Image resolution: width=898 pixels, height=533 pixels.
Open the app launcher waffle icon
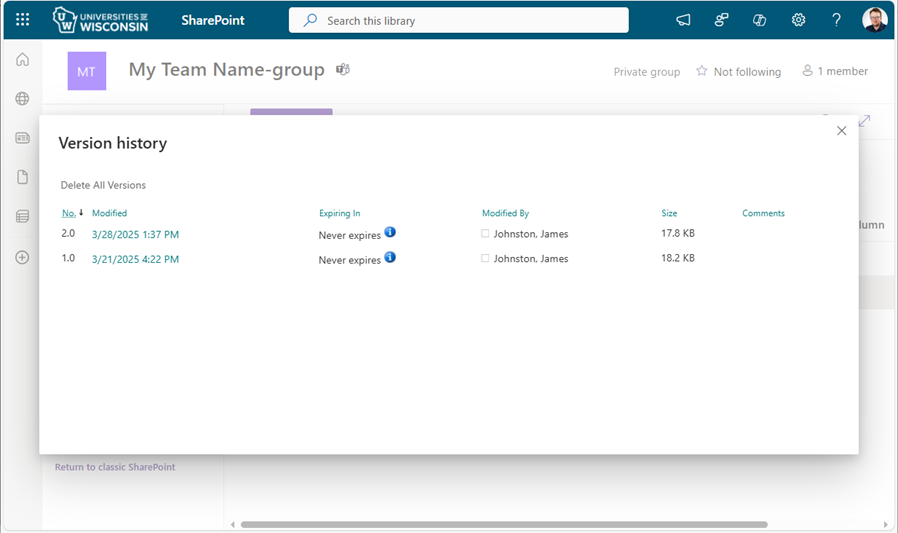click(x=23, y=20)
